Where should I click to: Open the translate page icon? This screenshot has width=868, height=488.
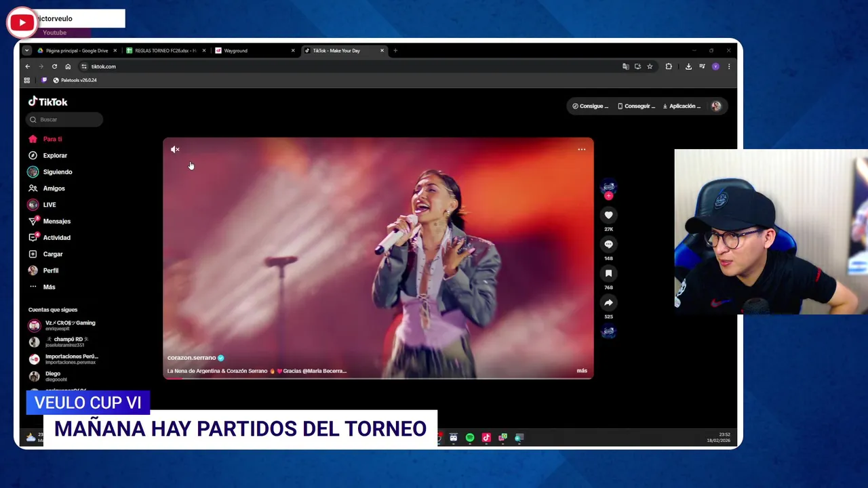(x=625, y=66)
